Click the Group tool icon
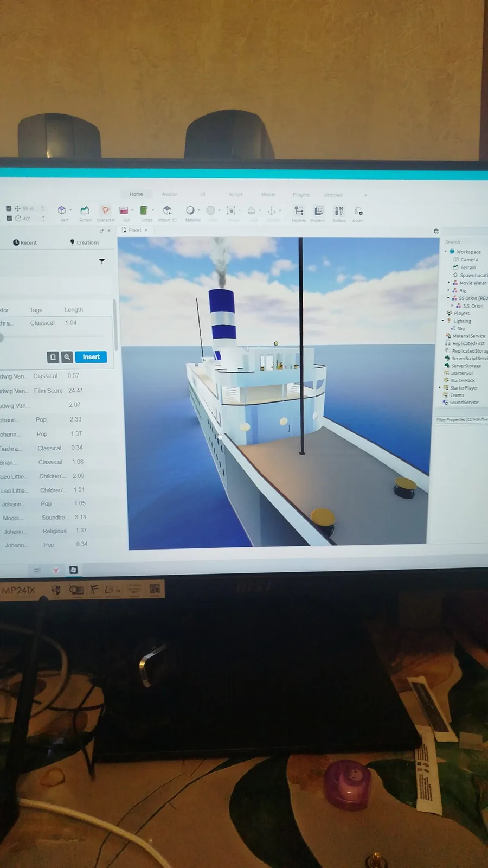Image resolution: width=488 pixels, height=868 pixels. [x=231, y=210]
